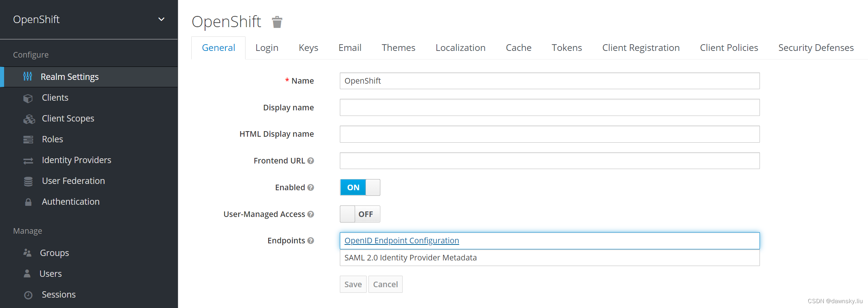Click the Identity Providers arrows icon
The height and width of the screenshot is (308, 868).
pyautogui.click(x=28, y=161)
